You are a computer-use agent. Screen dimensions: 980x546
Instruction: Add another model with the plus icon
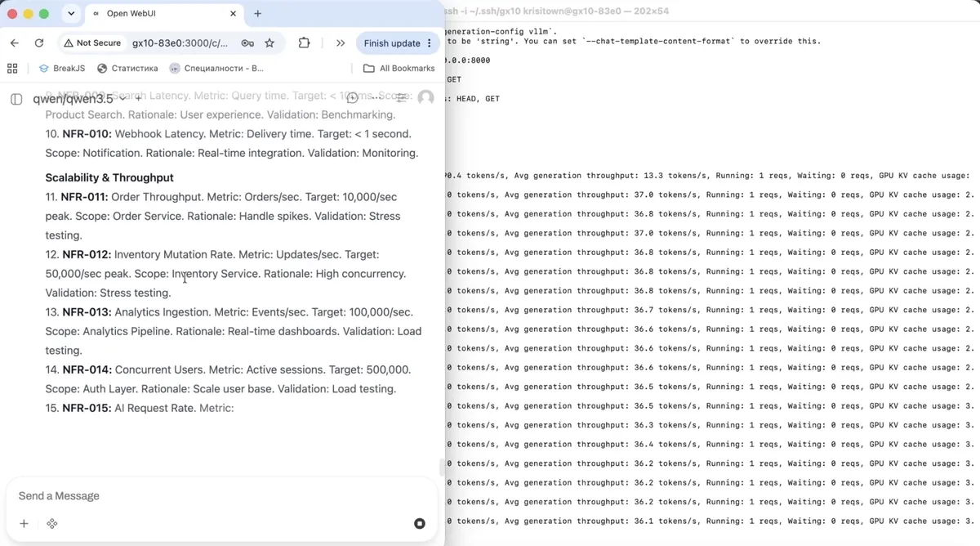click(138, 99)
